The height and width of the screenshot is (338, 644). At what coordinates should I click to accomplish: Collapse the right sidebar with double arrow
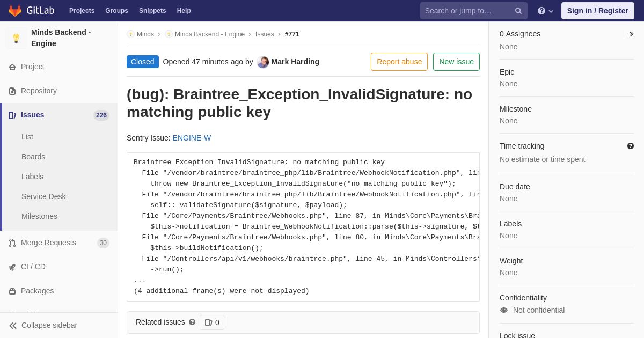631,34
